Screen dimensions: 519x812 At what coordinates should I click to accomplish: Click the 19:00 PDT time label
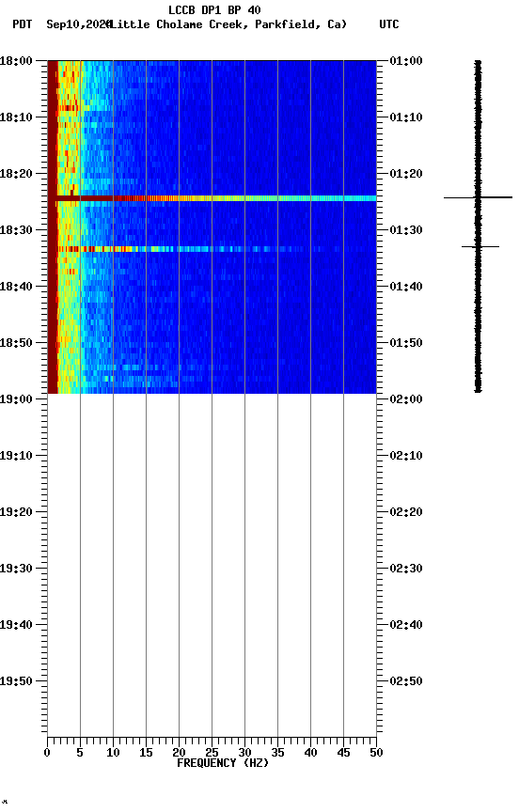(x=16, y=399)
